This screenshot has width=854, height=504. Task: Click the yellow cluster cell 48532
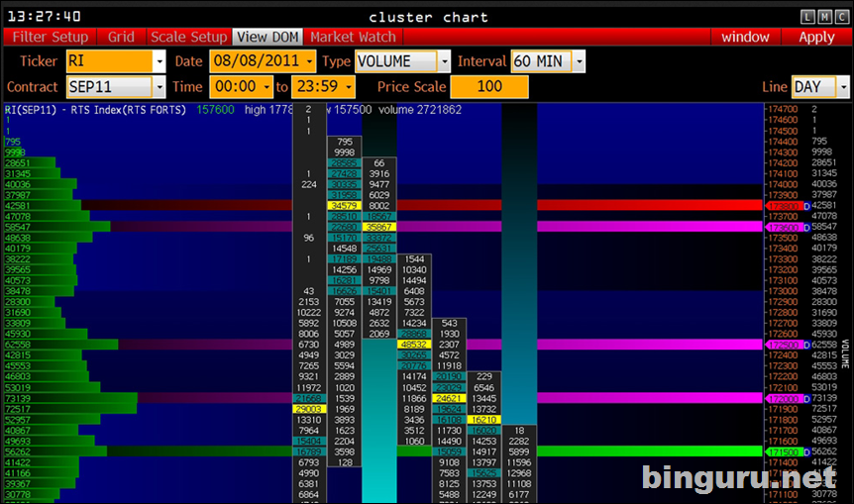[x=414, y=345]
